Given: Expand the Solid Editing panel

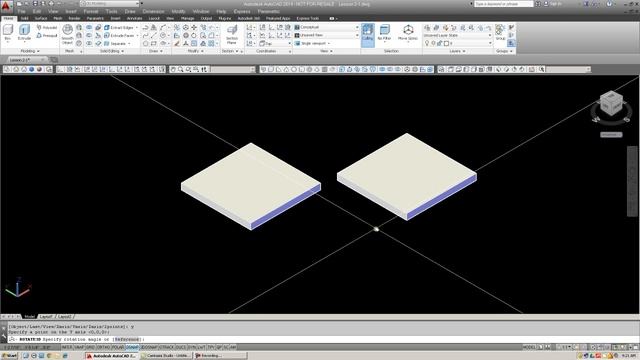Looking at the screenshot, I should pyautogui.click(x=112, y=51).
